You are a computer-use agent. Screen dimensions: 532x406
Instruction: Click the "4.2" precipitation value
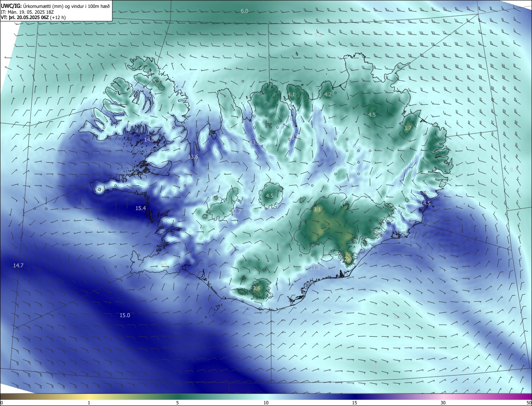[328, 95]
